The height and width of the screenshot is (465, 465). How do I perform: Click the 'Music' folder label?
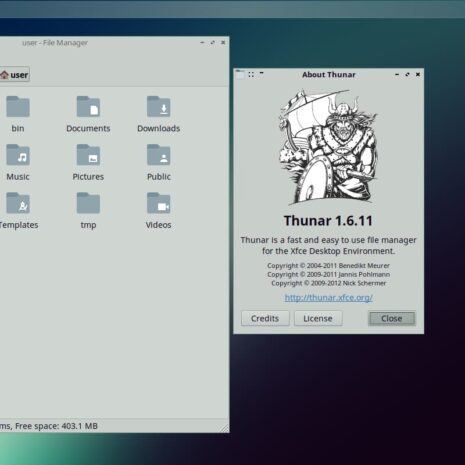pyautogui.click(x=18, y=177)
